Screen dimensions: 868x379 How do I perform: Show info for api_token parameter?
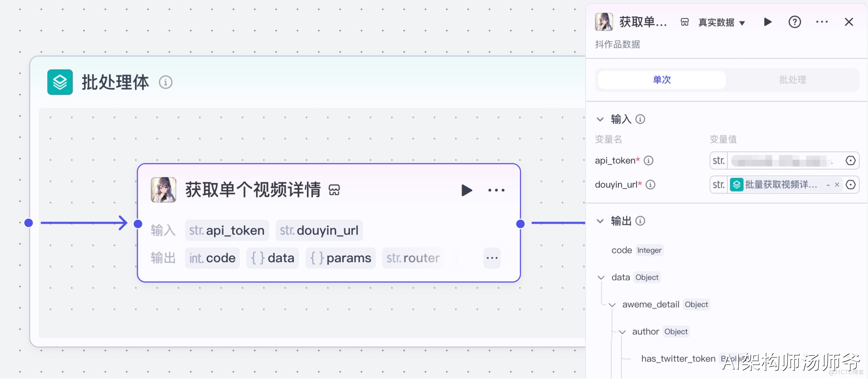tap(649, 161)
